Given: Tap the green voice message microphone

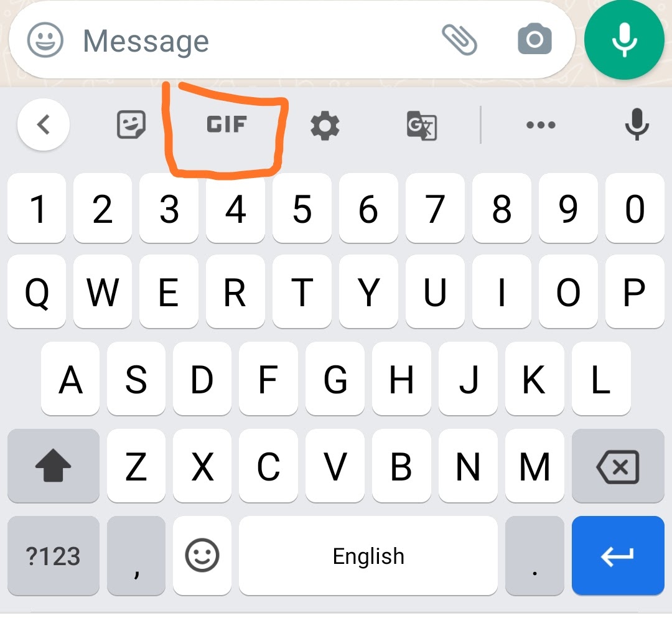Looking at the screenshot, I should point(624,39).
